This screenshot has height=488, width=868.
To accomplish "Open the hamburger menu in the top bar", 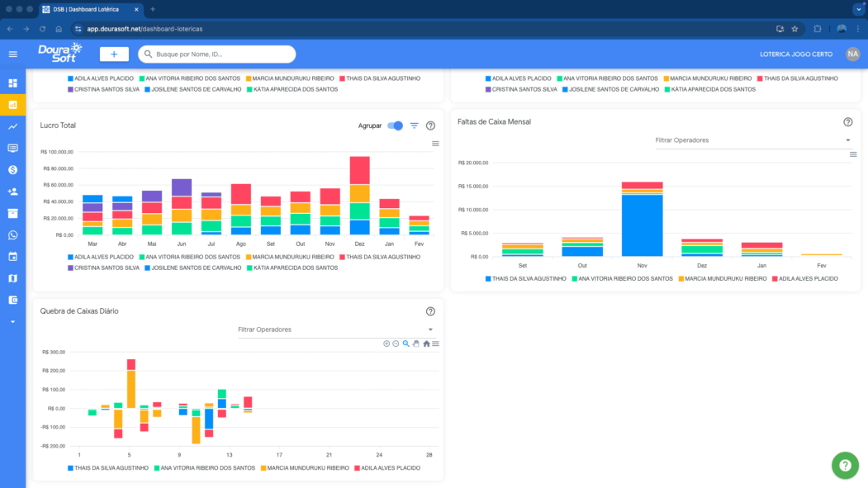I will 12,54.
